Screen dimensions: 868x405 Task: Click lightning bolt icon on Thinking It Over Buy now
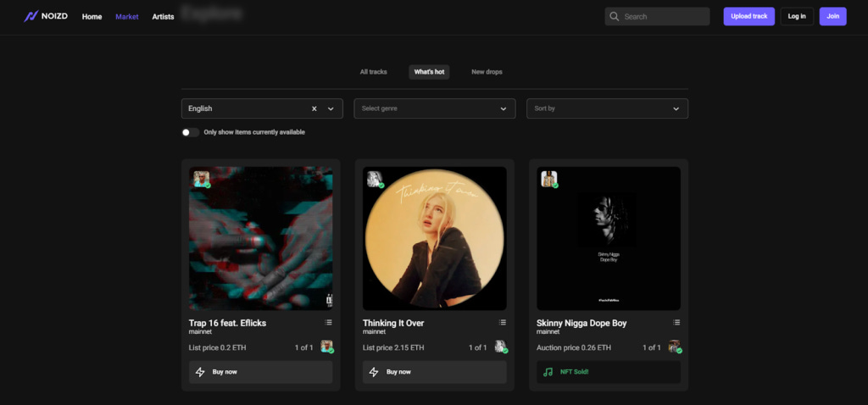pos(374,372)
